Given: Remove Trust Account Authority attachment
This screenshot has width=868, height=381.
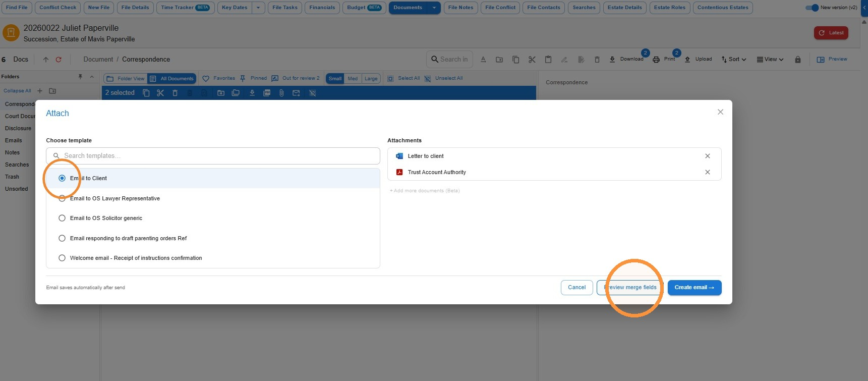Looking at the screenshot, I should (708, 172).
